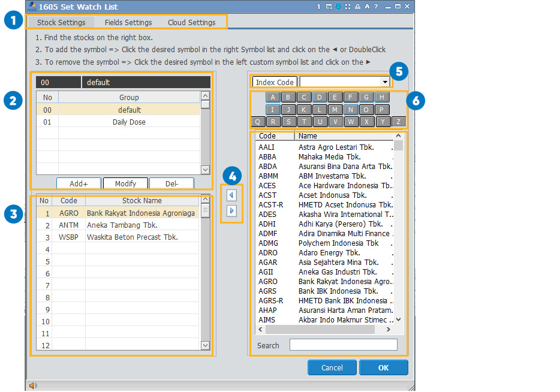
Task: Select the Daily Dose group row
Action: (x=129, y=122)
